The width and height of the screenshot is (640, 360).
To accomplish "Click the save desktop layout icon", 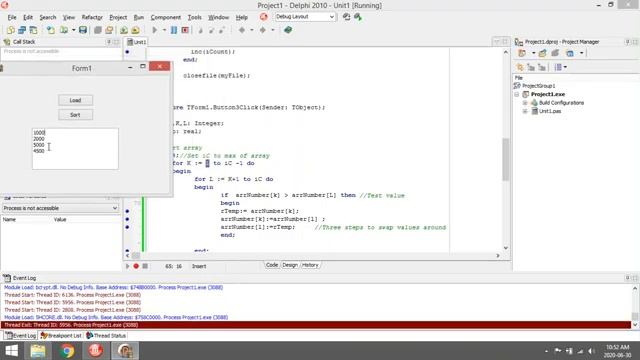I will point(347,17).
